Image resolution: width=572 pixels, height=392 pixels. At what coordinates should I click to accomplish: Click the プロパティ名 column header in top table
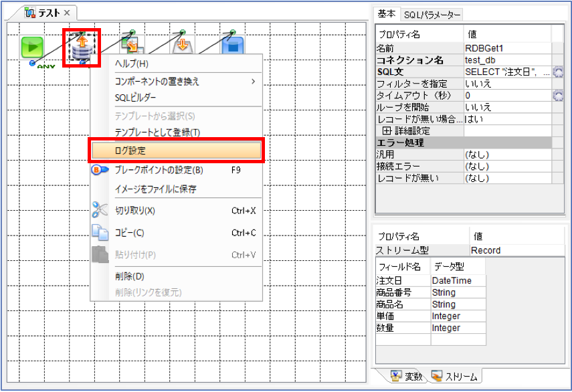pyautogui.click(x=419, y=34)
